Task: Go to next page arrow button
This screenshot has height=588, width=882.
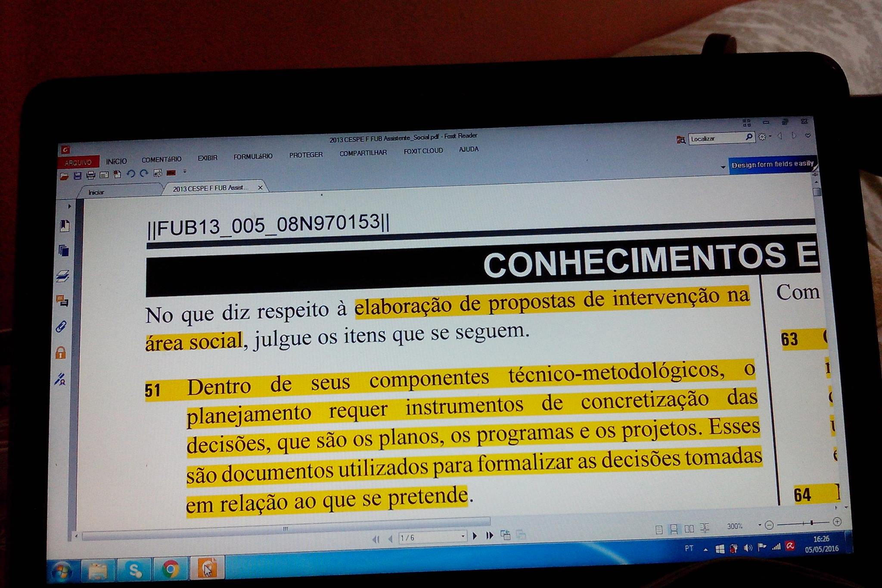Action: (475, 536)
